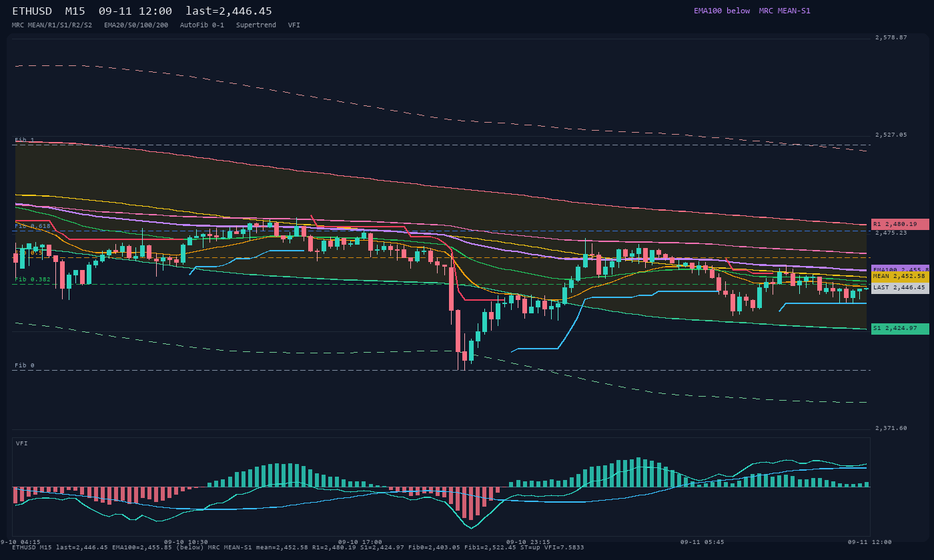This screenshot has height=560, width=934.
Task: Click the LAST 2,446.45 price tag
Action: pos(900,288)
